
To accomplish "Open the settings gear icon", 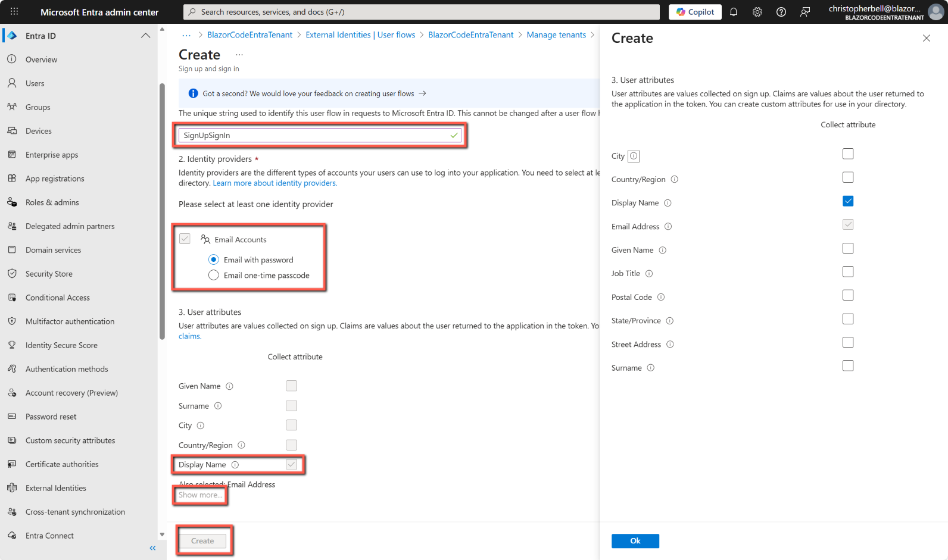I will coord(757,12).
